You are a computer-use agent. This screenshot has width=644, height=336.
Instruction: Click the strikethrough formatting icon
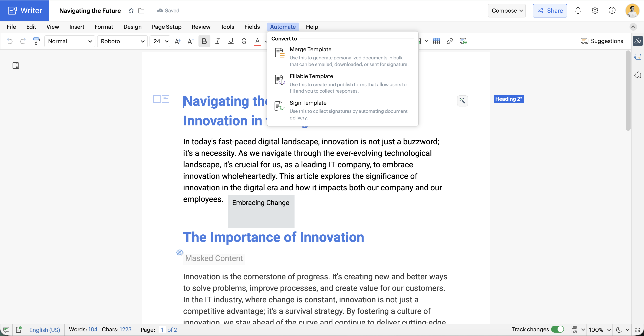tap(244, 41)
